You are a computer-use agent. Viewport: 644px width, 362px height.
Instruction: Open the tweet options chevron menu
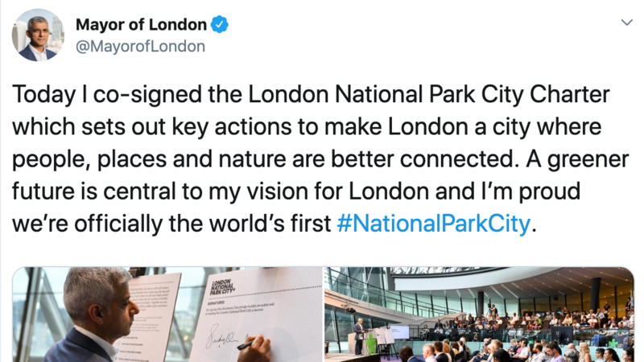(625, 22)
